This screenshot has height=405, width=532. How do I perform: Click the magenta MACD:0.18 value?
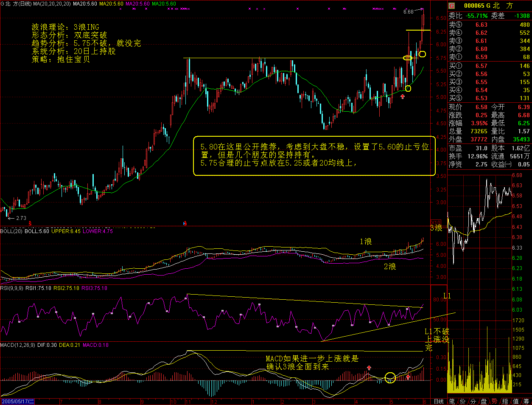point(96,345)
